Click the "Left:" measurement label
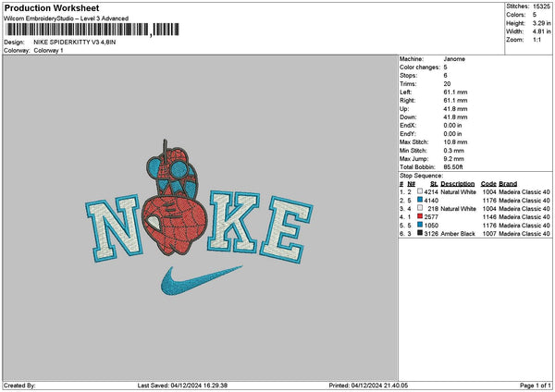The width and height of the screenshot is (555, 392). [405, 92]
